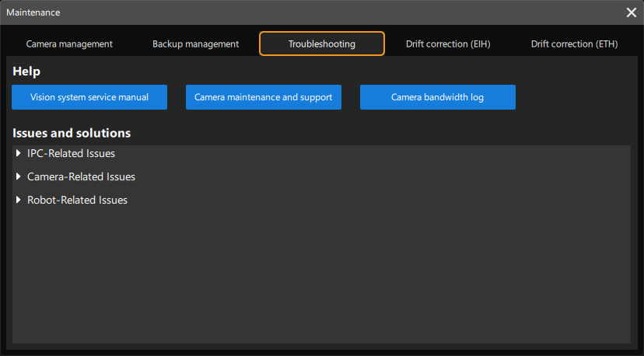
Task: Expand the IPC-Related Issues arrow
Action: click(19, 154)
